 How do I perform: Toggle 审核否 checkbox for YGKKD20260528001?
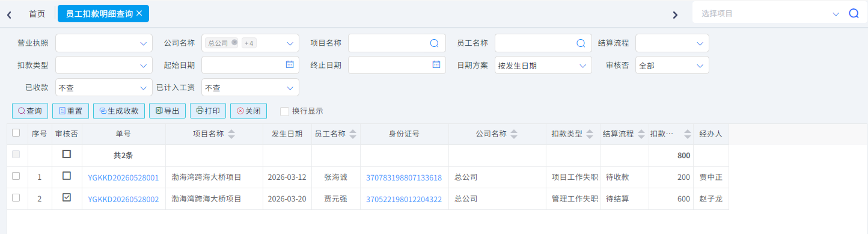pyautogui.click(x=67, y=176)
